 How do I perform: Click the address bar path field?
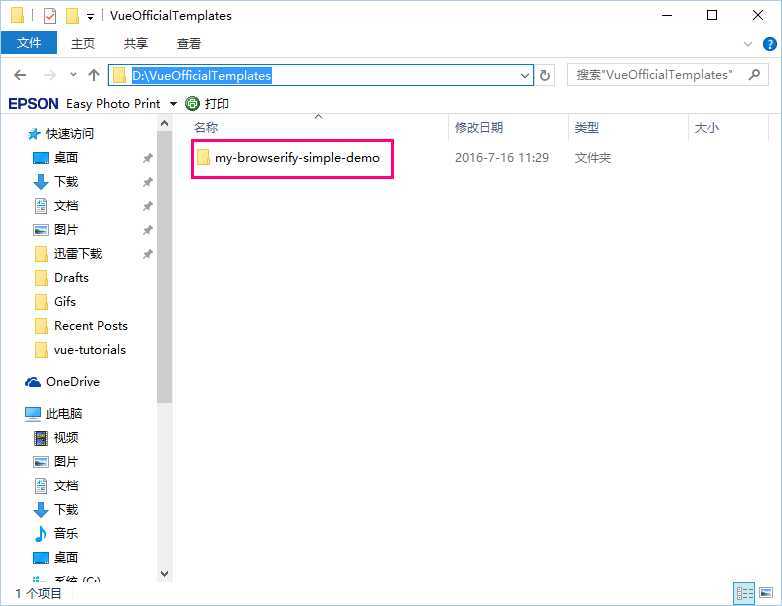pyautogui.click(x=321, y=75)
